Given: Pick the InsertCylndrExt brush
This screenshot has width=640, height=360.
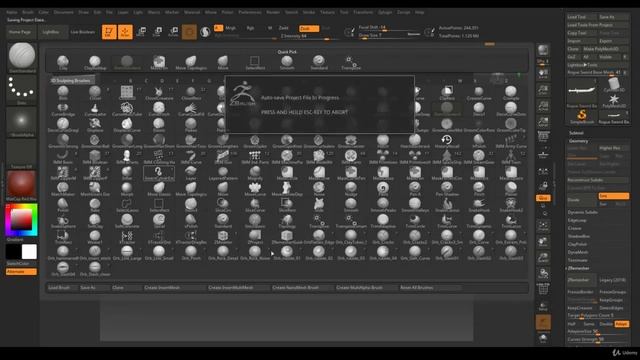Looking at the screenshot, I should (159, 173).
